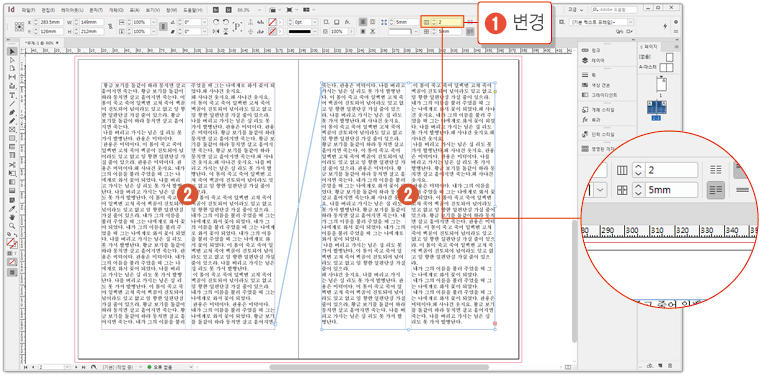759x375 pixels.
Task: Open the rotation angle dropdown
Action: [x=204, y=22]
